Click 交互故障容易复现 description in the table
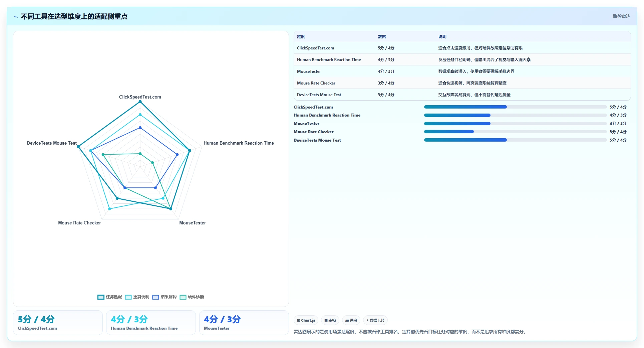This screenshot has width=644, height=348. [x=474, y=95]
